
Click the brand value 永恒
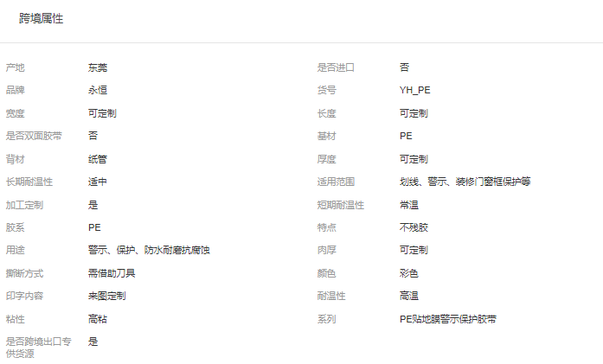point(98,90)
